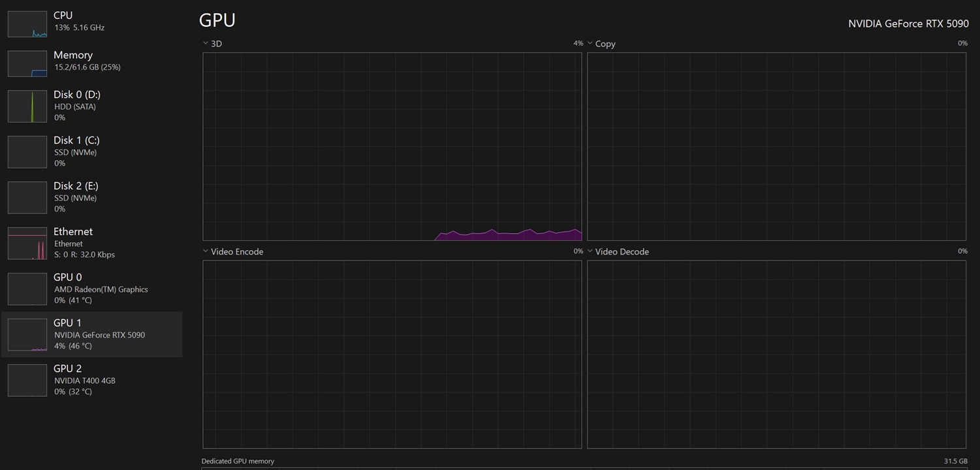The image size is (980, 470).
Task: Click the Dedicated GPU memory label
Action: (x=238, y=461)
